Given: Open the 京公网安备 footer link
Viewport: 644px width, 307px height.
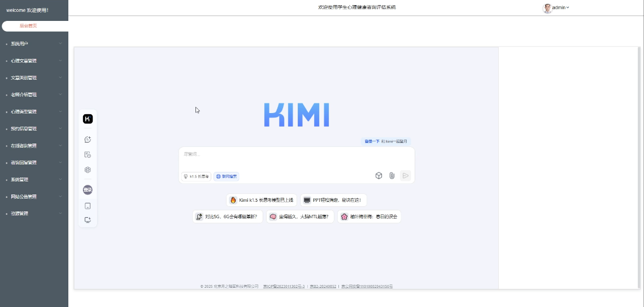Looking at the screenshot, I should (x=367, y=287).
